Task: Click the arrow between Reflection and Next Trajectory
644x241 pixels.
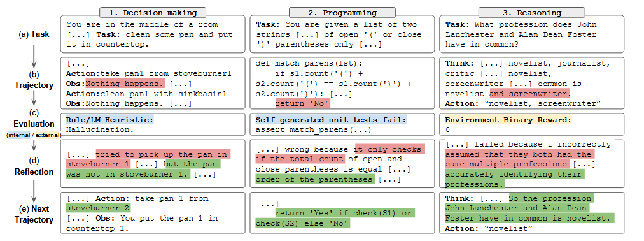Action: pos(34,189)
